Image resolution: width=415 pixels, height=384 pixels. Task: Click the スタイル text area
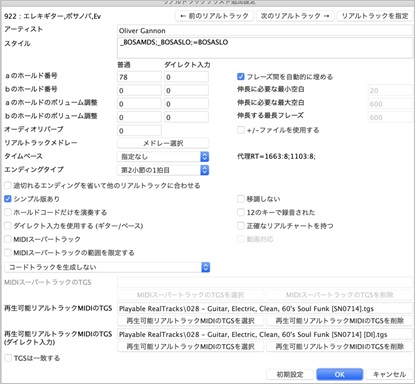click(x=265, y=48)
